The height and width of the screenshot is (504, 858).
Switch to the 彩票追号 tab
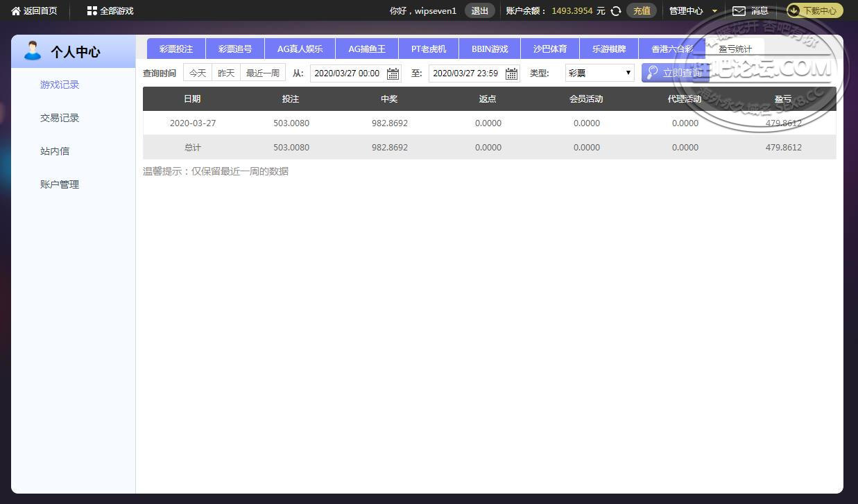[x=235, y=49]
